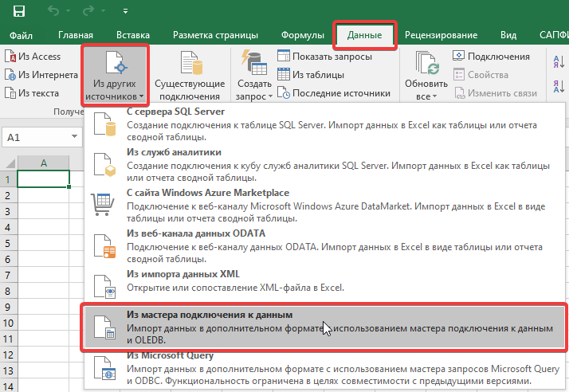Switch to the Главная tab
Image resolution: width=569 pixels, height=392 pixels.
[x=76, y=35]
